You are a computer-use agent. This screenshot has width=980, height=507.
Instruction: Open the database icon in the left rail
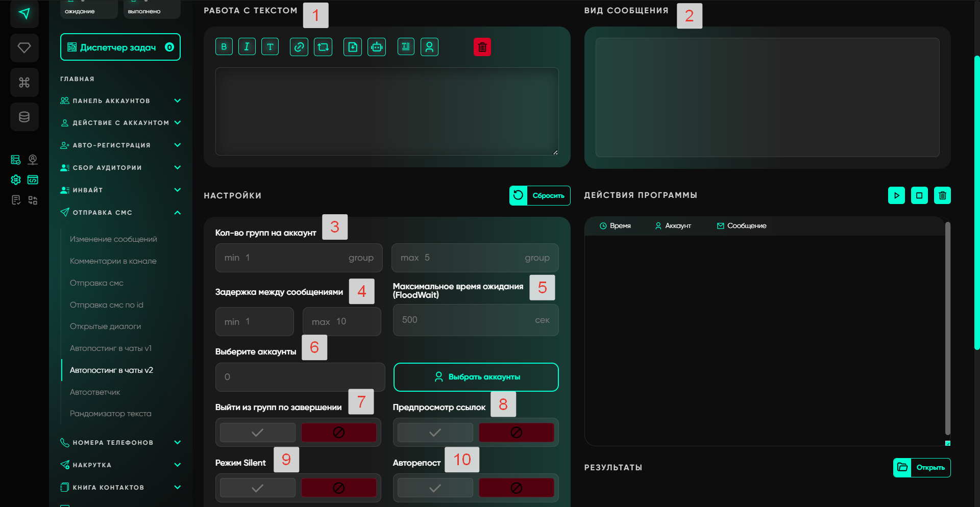(24, 117)
